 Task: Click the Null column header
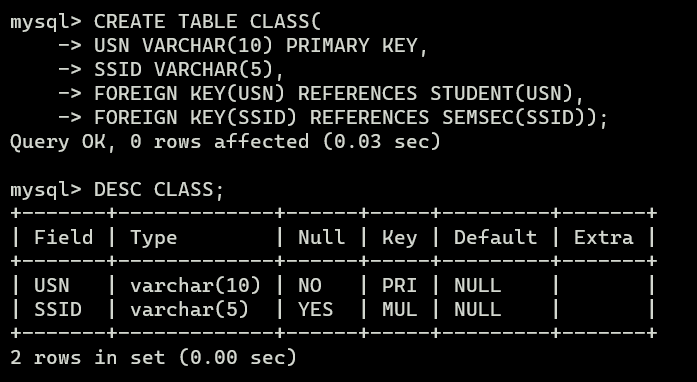321,237
